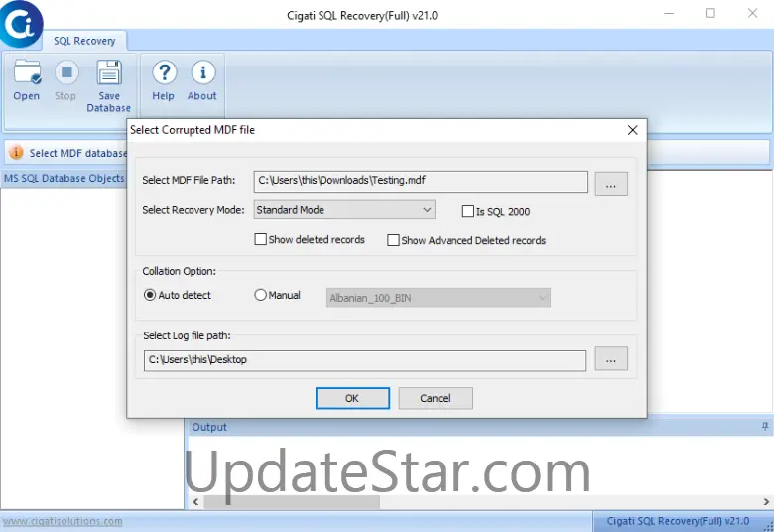774x532 pixels.
Task: Close the Cigati SQL Recovery main window
Action: click(x=752, y=13)
